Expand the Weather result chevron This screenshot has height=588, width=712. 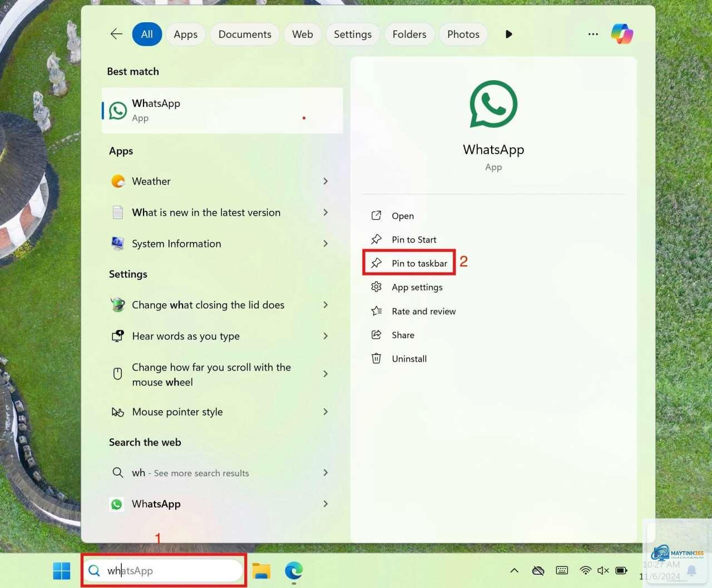[326, 181]
